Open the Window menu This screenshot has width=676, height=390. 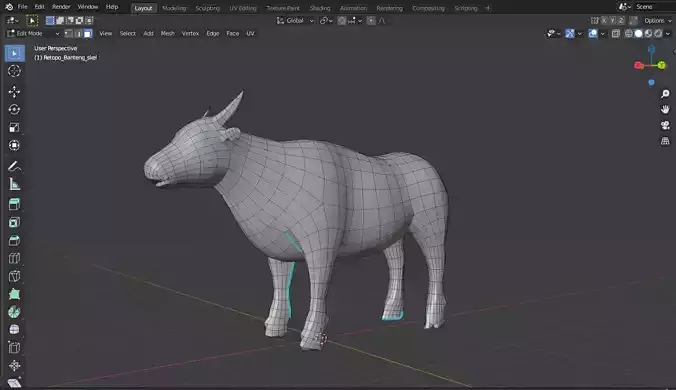(88, 7)
